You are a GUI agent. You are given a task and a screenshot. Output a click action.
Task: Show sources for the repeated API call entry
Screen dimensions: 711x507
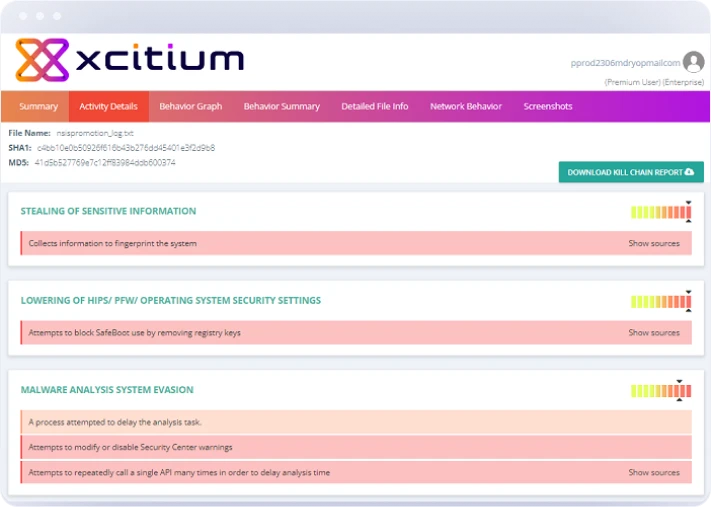click(x=653, y=472)
